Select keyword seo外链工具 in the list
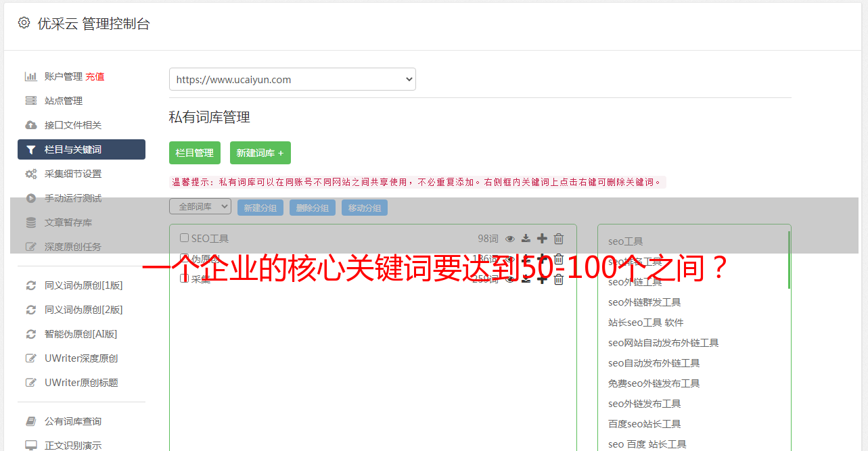The height and width of the screenshot is (451, 868). coord(635,282)
